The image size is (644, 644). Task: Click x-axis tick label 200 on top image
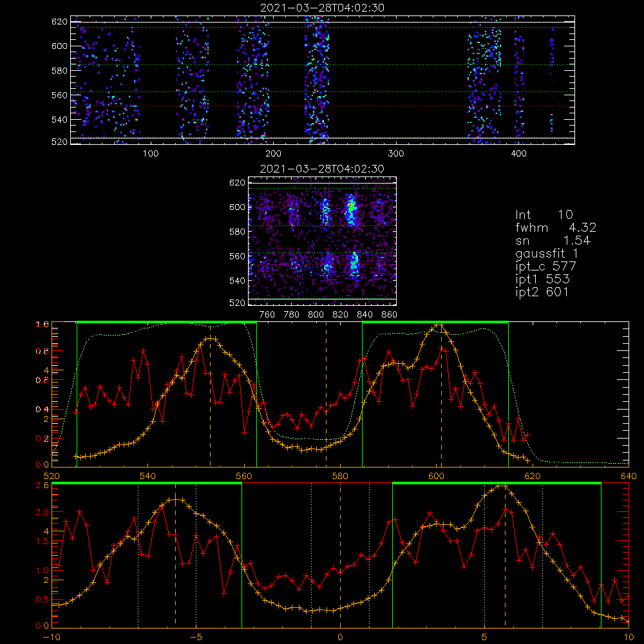[x=273, y=154]
